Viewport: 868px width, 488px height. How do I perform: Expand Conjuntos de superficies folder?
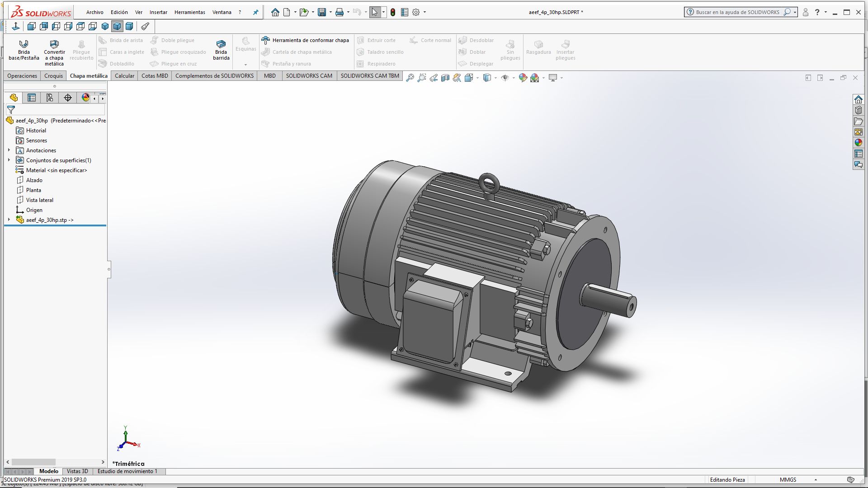tap(9, 160)
